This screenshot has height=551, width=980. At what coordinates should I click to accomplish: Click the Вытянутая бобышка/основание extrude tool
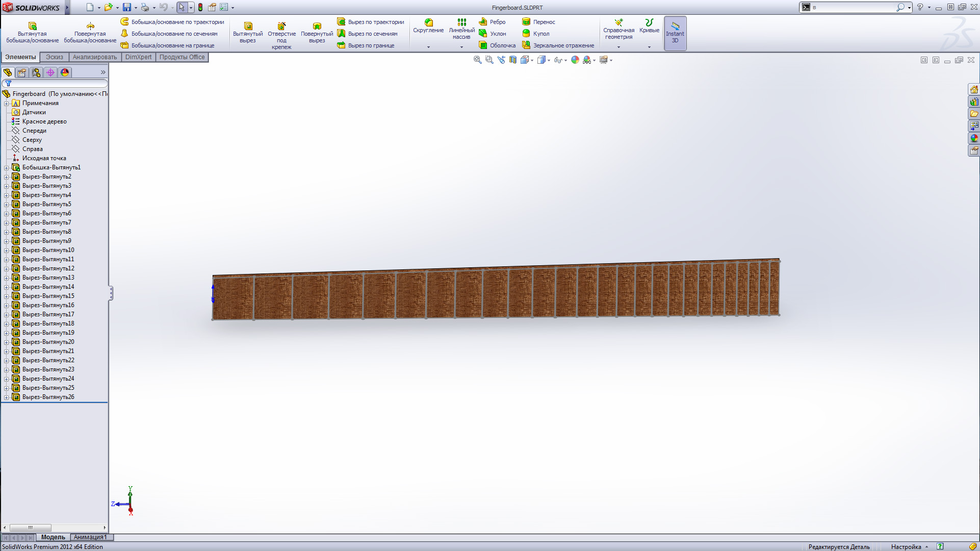(x=32, y=32)
